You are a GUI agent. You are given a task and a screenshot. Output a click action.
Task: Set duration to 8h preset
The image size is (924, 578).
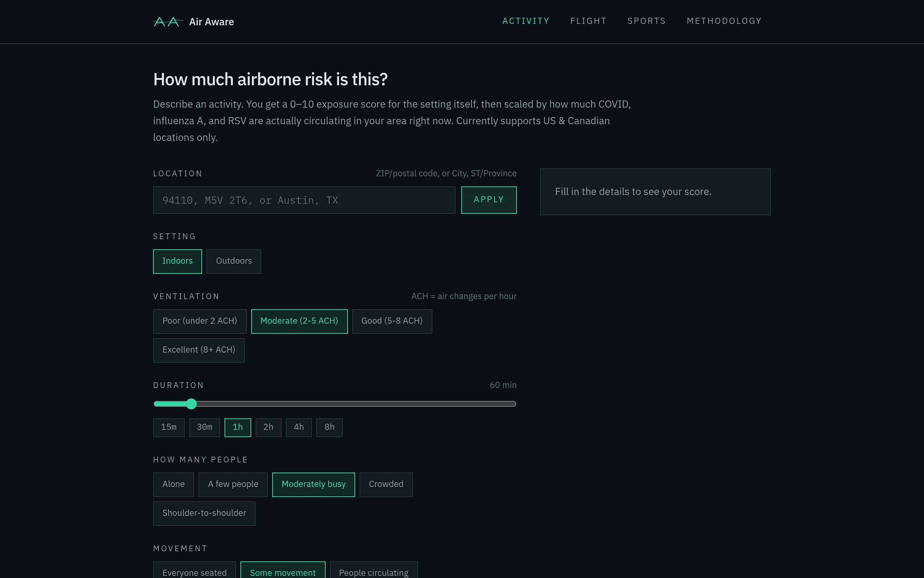pyautogui.click(x=330, y=427)
